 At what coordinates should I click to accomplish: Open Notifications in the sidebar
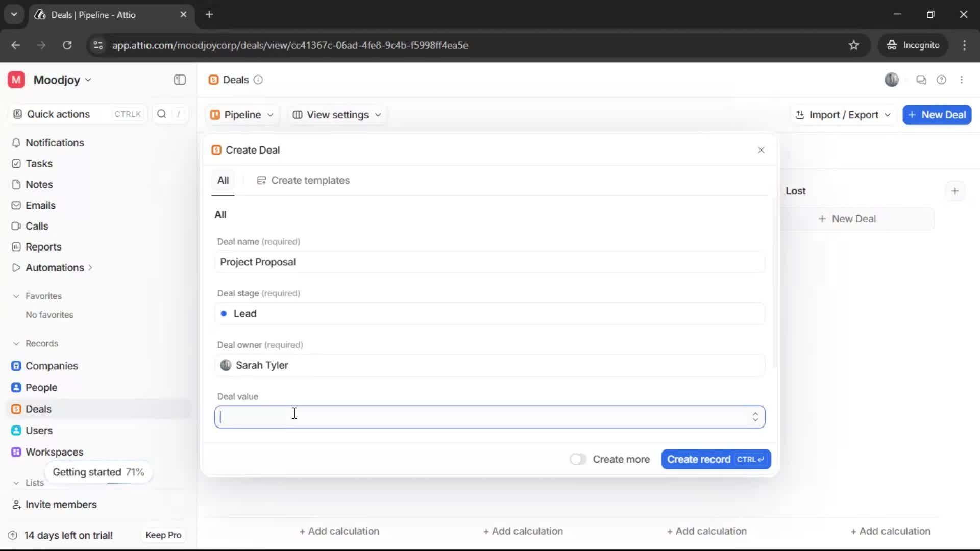[x=54, y=143]
